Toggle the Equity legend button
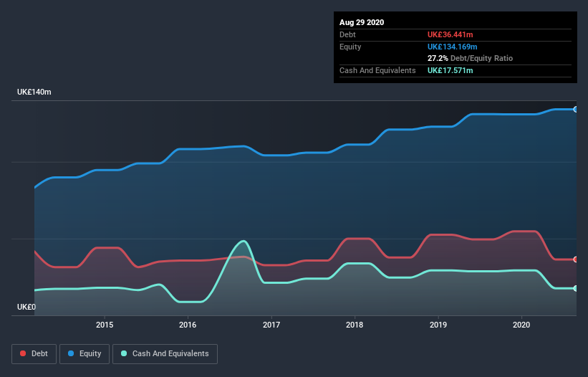 [85, 354]
